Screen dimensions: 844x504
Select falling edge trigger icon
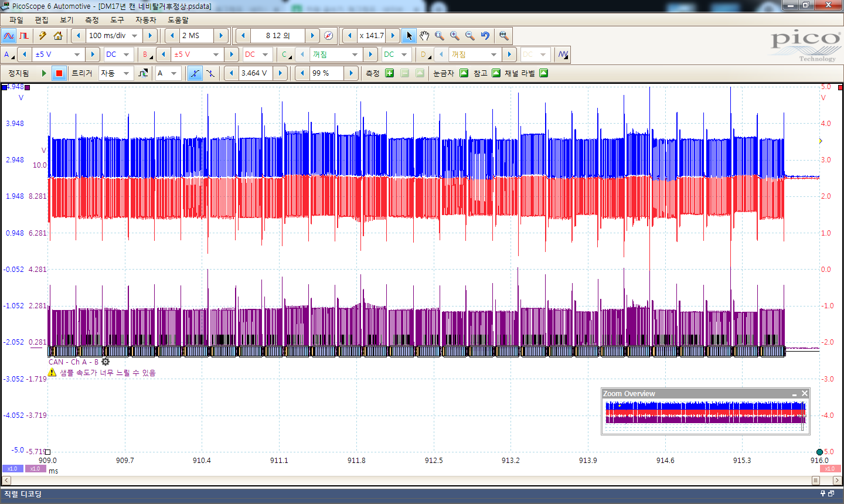[x=210, y=73]
